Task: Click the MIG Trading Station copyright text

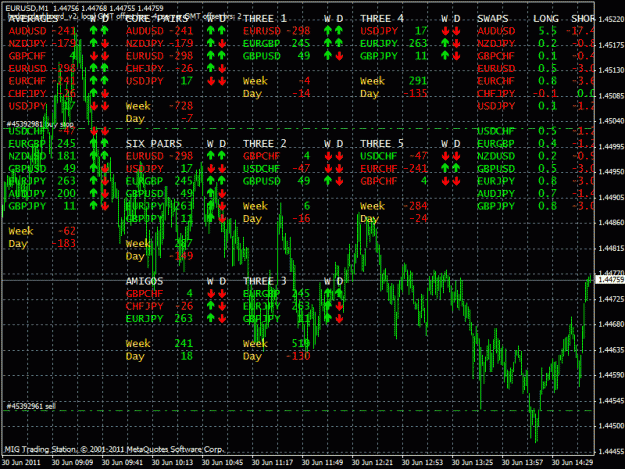Action: coord(113,449)
